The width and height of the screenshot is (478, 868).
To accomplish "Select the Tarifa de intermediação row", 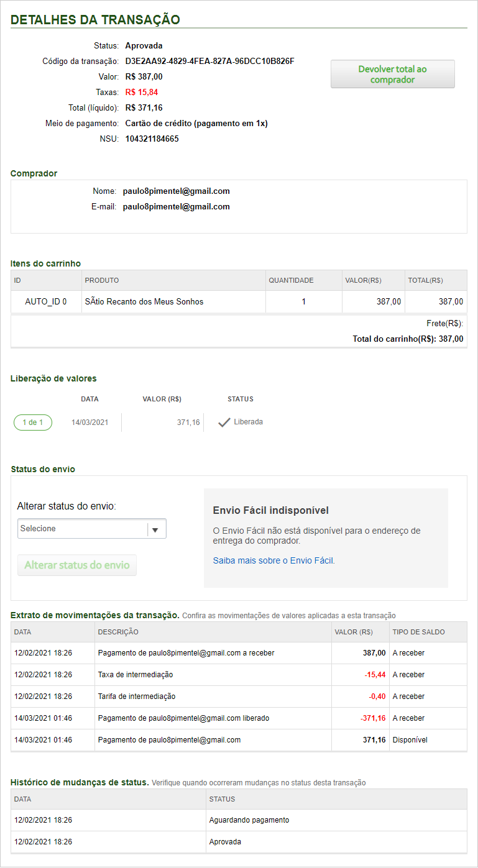I will point(137,697).
